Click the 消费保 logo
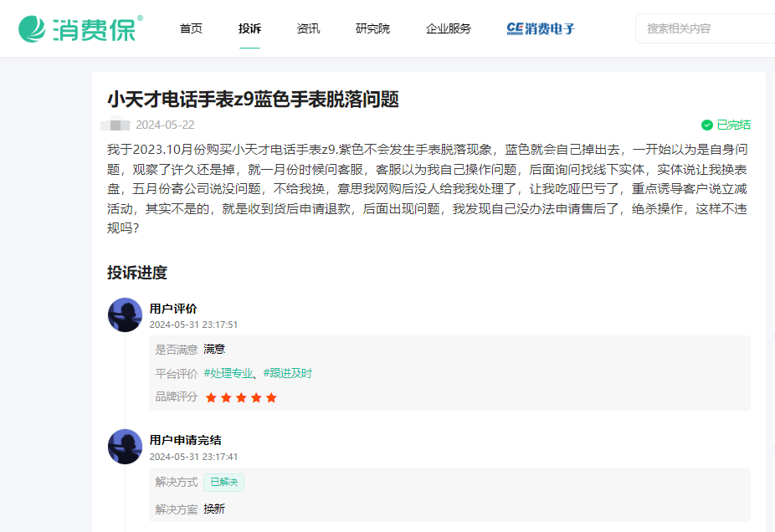The image size is (775, 532). click(80, 28)
